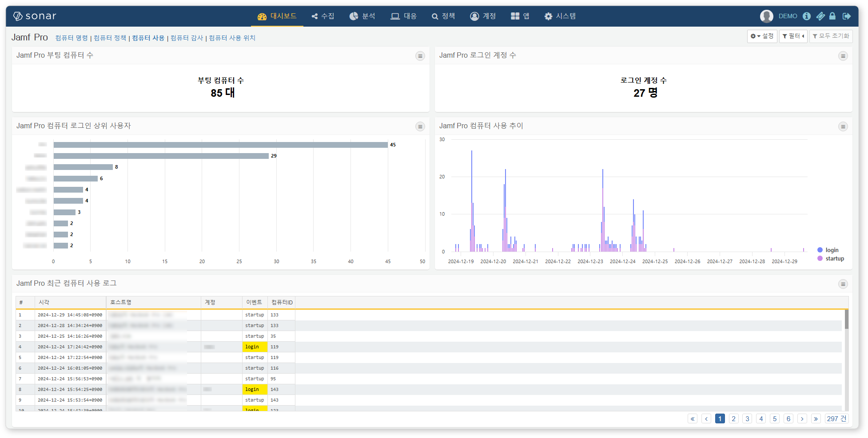This screenshot has width=868, height=438.
Task: Open the 컴퓨터 사용 link
Action: click(148, 38)
